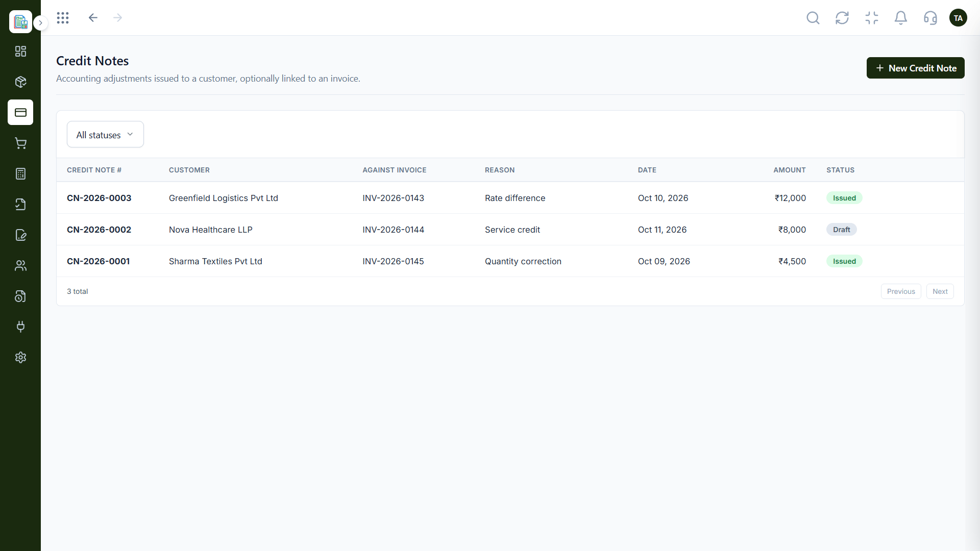Click the Credit Note # column header
Image resolution: width=980 pixels, height=551 pixels.
tap(94, 170)
